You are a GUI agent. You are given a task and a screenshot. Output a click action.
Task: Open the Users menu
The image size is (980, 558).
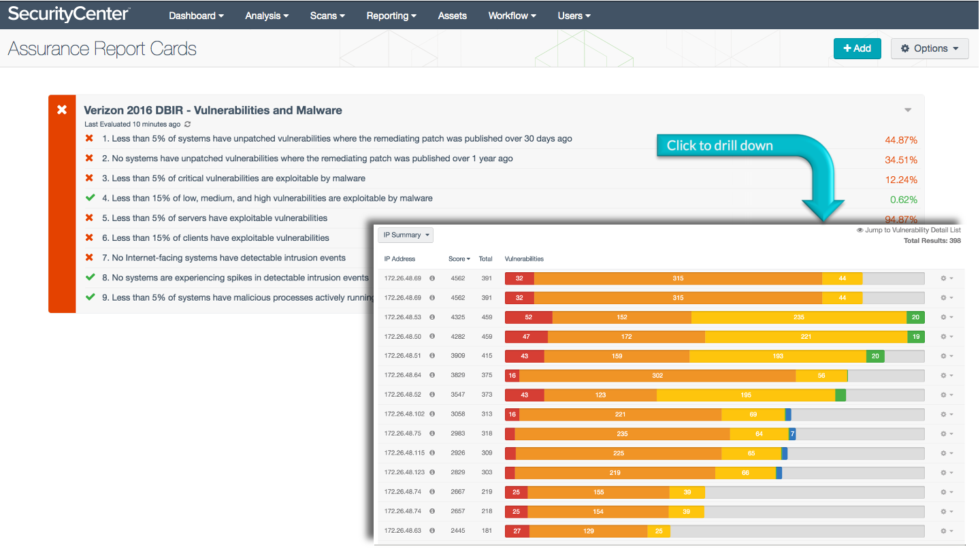coord(574,16)
